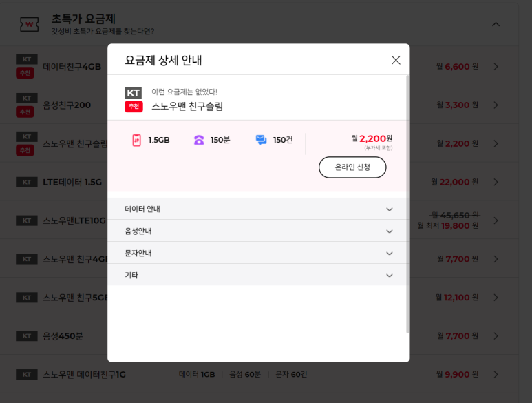
Task: Click the 데이터 1GB detail text
Action: point(197,375)
